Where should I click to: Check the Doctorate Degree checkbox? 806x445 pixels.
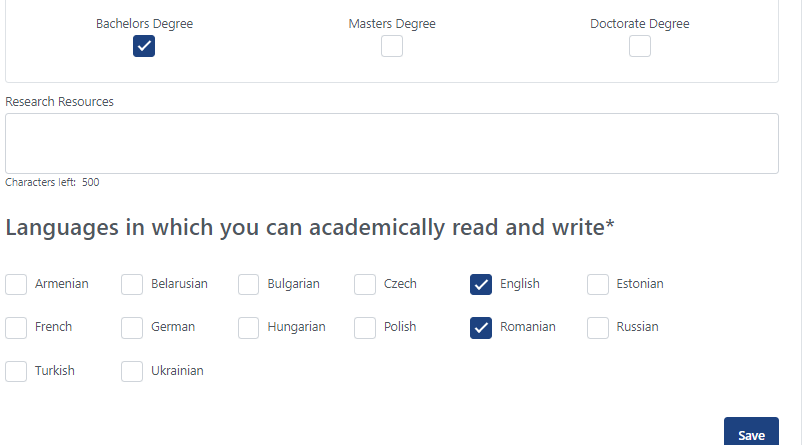639,46
